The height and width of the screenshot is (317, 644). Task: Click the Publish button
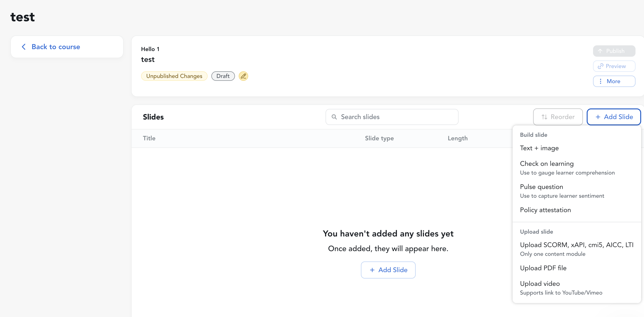[614, 51]
